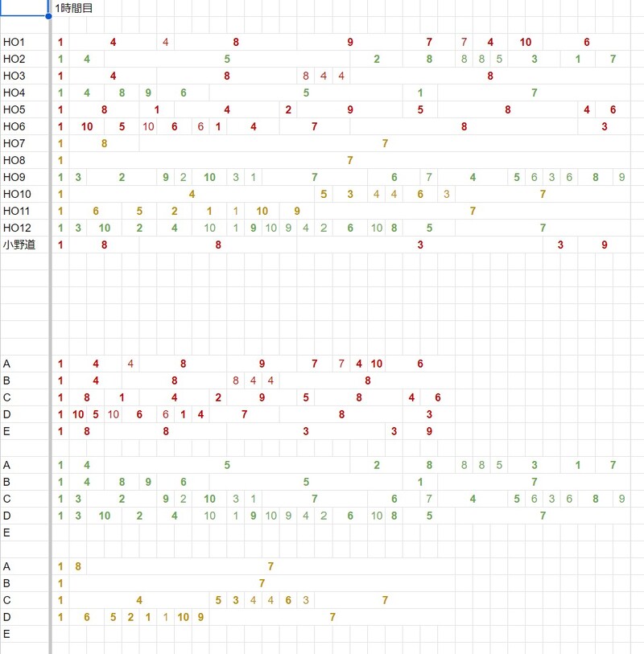Viewport: 644px width, 654px height.
Task: Click the 9 in red group row E
Action: click(430, 431)
